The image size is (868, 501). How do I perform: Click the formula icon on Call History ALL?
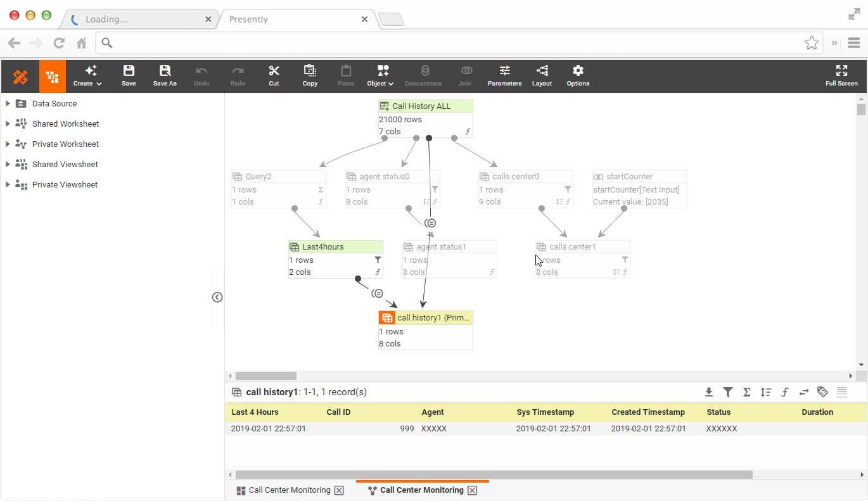point(468,132)
